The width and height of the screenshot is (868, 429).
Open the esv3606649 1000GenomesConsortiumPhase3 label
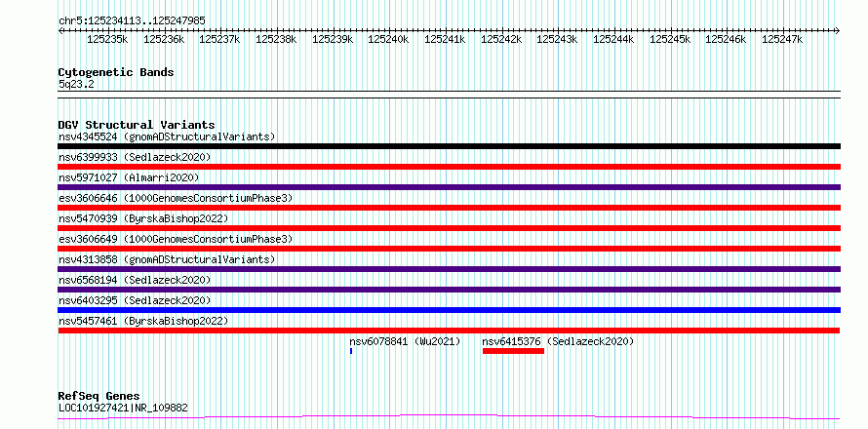[176, 239]
